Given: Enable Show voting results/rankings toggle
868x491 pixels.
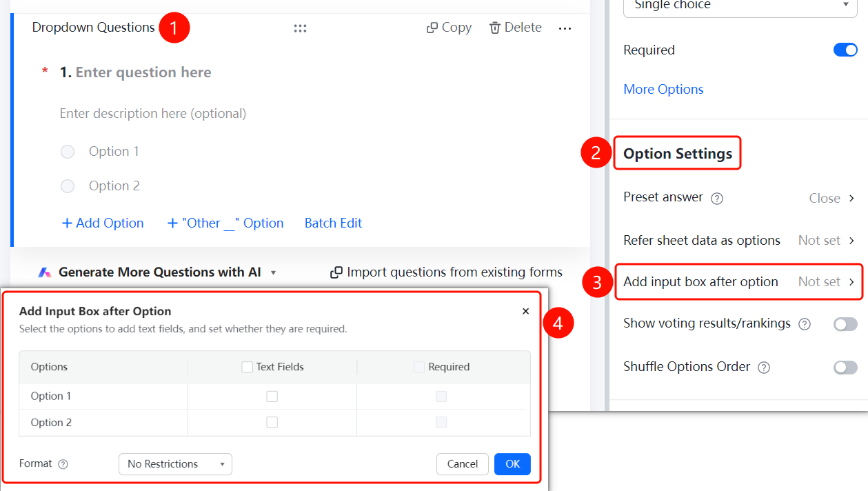Looking at the screenshot, I should coord(845,324).
